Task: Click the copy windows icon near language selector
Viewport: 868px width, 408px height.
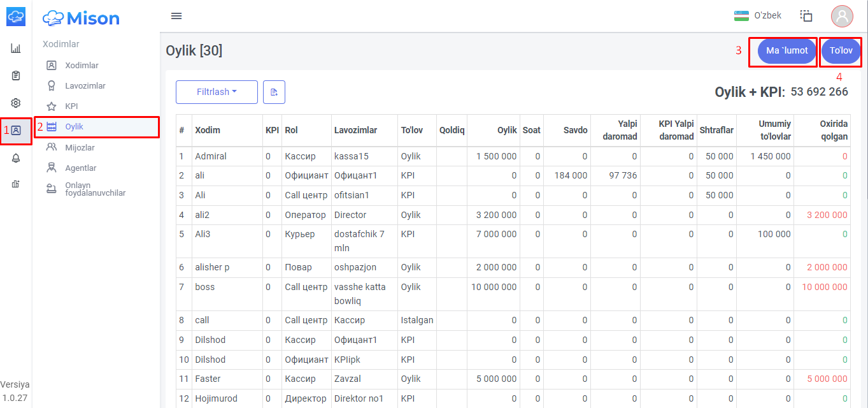Action: (806, 16)
